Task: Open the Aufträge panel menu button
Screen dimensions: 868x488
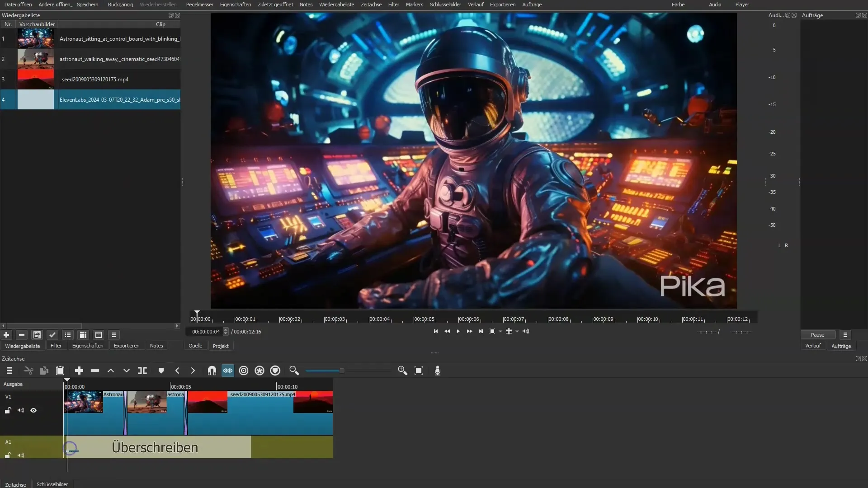Action: pyautogui.click(x=845, y=335)
